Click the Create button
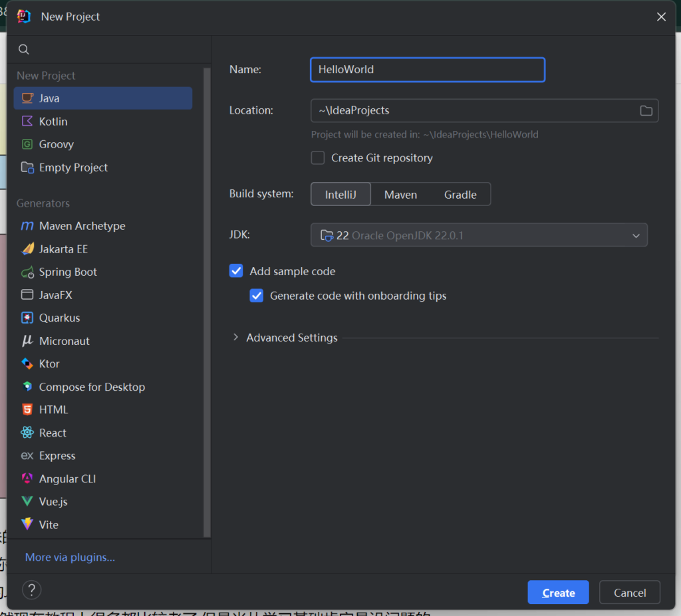681x616 pixels. click(558, 592)
